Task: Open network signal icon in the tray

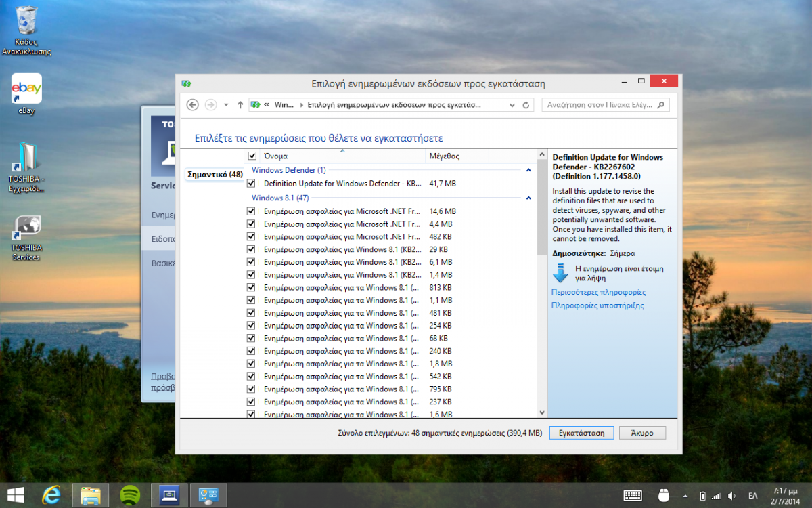Action: point(717,495)
